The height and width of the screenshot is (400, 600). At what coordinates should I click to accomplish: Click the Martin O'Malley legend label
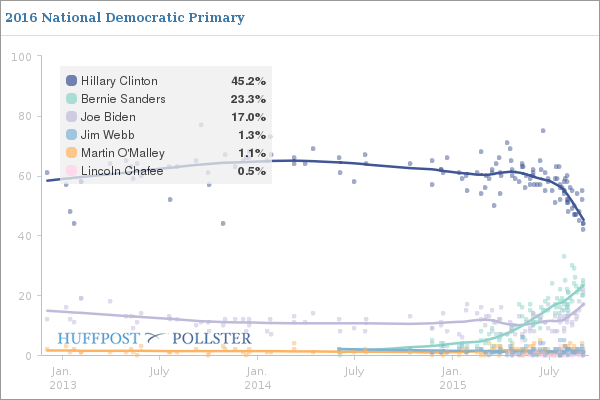coord(123,153)
